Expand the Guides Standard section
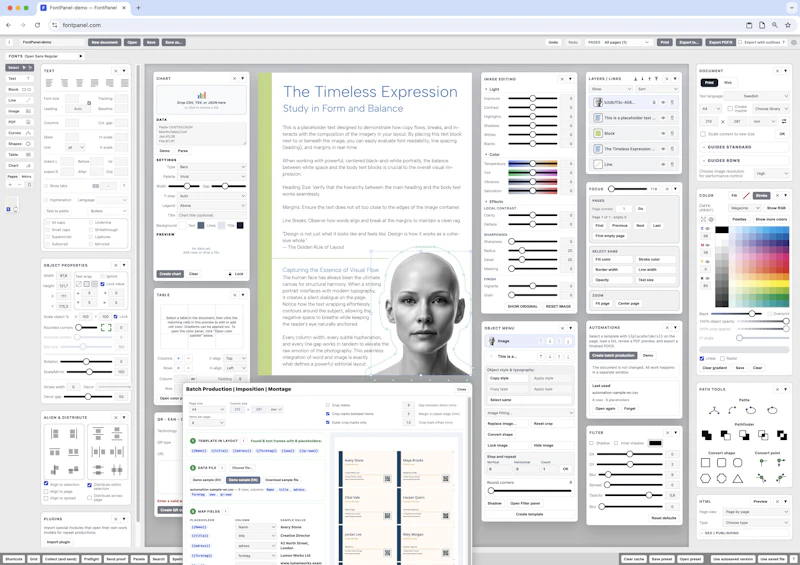The height and width of the screenshot is (565, 800). (x=744, y=147)
